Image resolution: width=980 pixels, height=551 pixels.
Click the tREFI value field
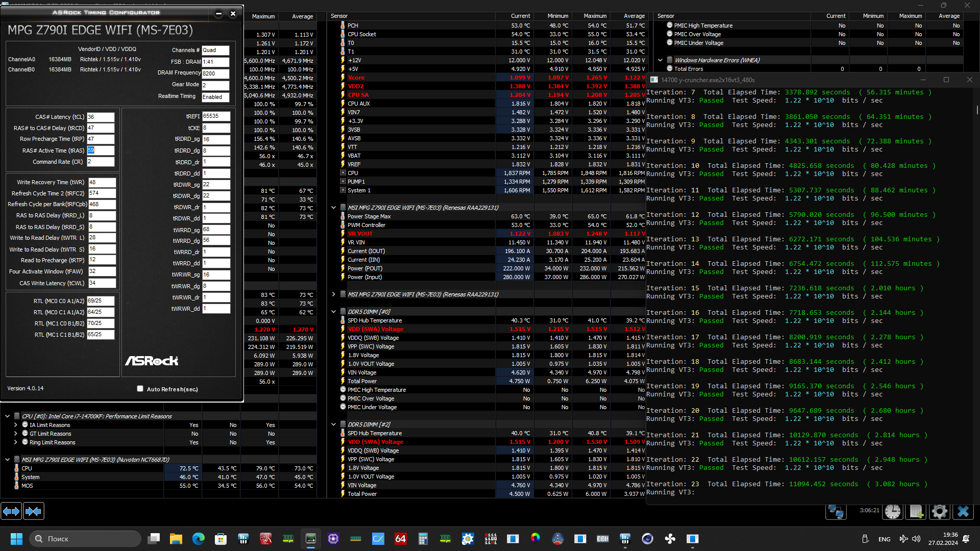point(215,116)
